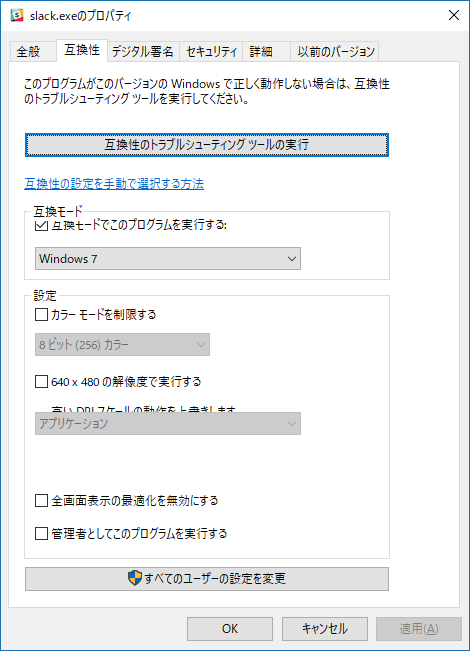Expand the 8ビット (256) カラー dropdown
Viewport: 470px width, 651px height.
click(122, 345)
